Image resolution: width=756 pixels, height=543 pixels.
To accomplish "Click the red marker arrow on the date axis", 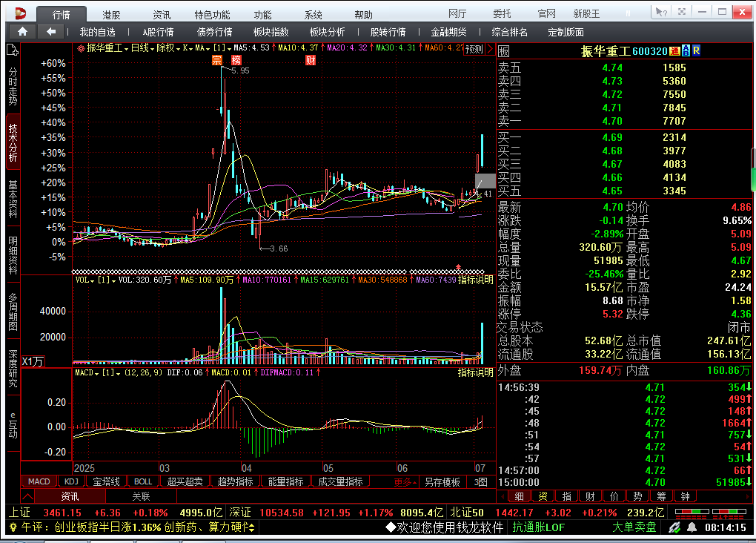I will click(x=458, y=266).
